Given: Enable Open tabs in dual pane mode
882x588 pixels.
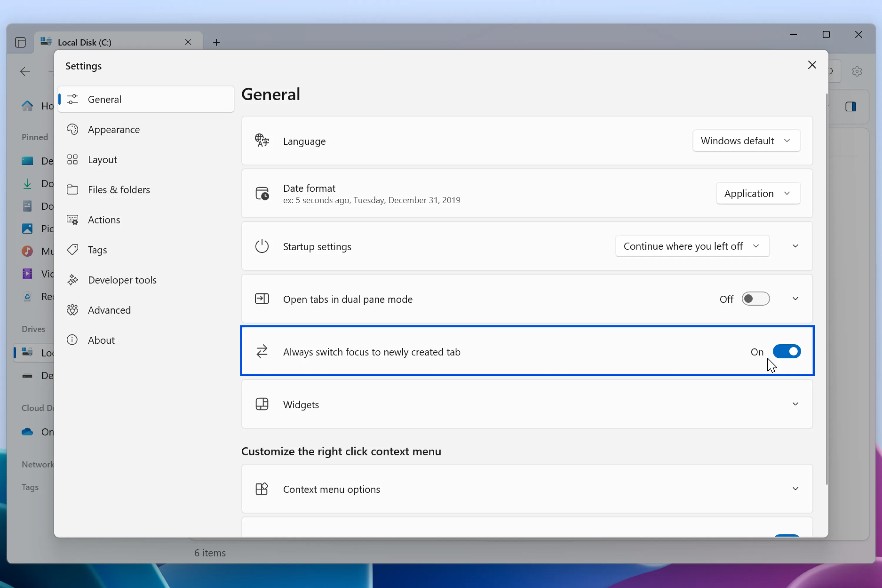Looking at the screenshot, I should tap(756, 298).
